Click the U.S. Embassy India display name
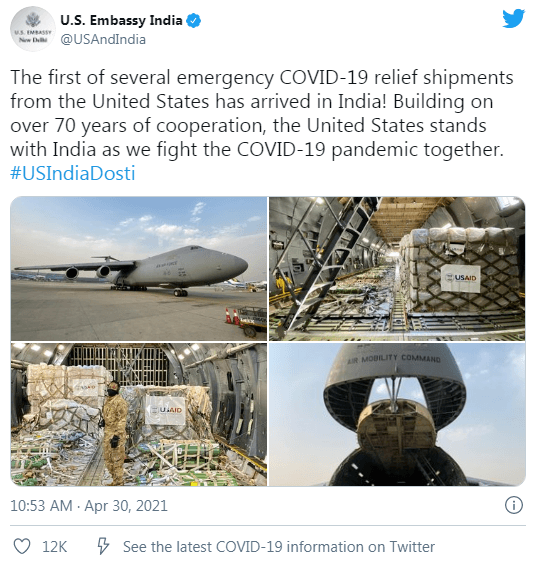 121,20
